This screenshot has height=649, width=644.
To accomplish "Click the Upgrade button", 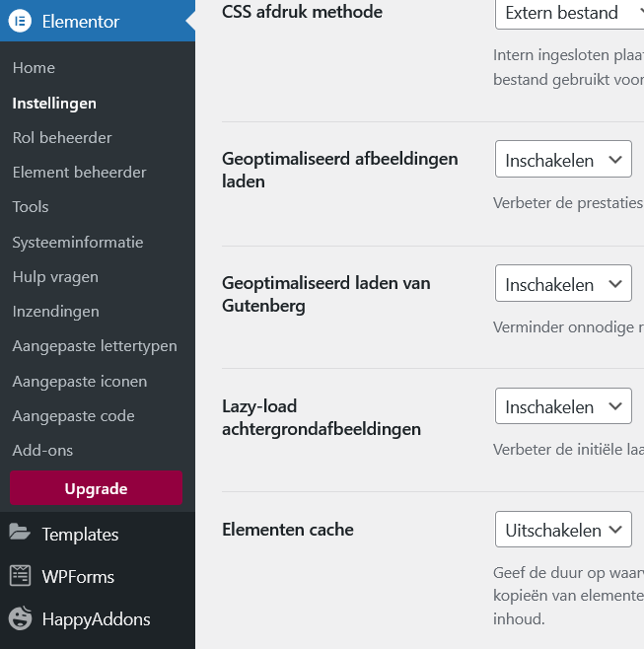I will click(x=96, y=488).
